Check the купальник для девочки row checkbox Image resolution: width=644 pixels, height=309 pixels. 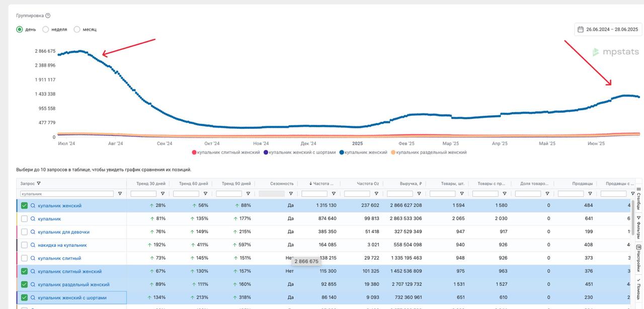click(x=24, y=232)
